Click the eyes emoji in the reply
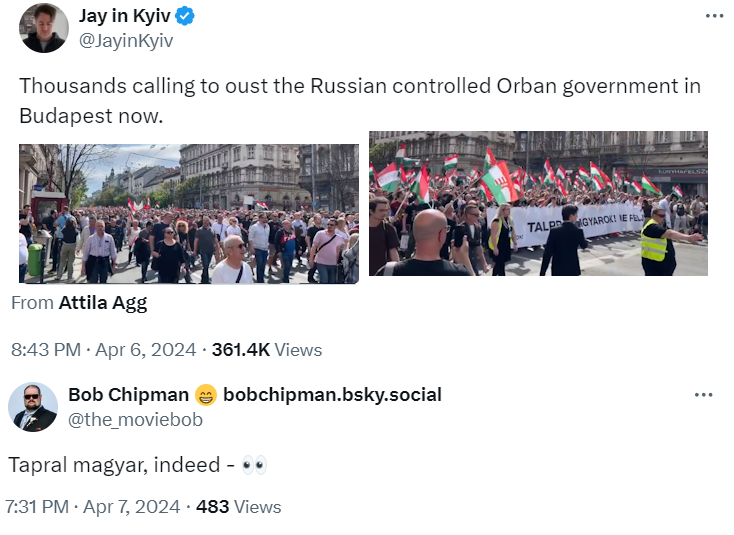 (254, 465)
